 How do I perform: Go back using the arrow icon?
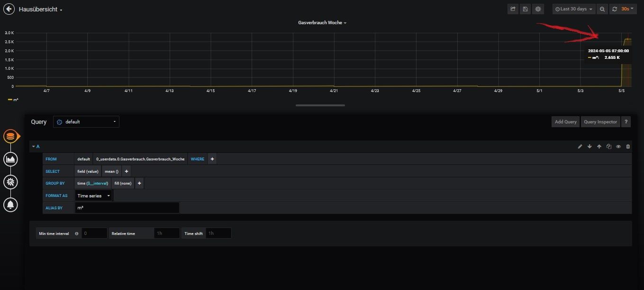pos(9,9)
